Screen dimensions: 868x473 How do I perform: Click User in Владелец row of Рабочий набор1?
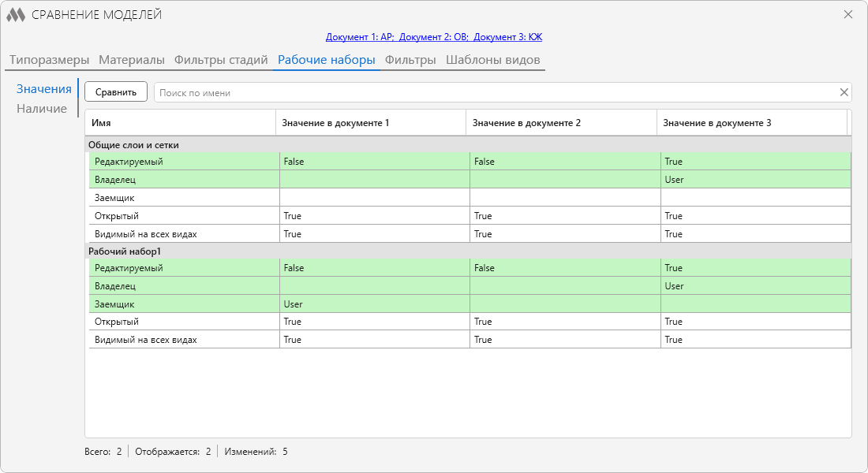(x=674, y=286)
